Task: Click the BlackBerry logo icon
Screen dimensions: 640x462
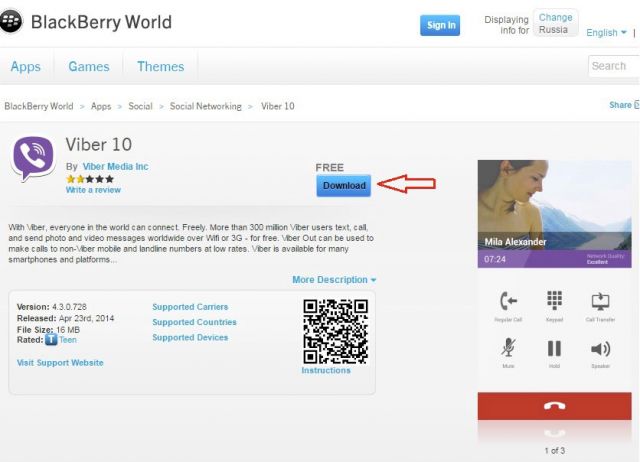Action: click(11, 22)
